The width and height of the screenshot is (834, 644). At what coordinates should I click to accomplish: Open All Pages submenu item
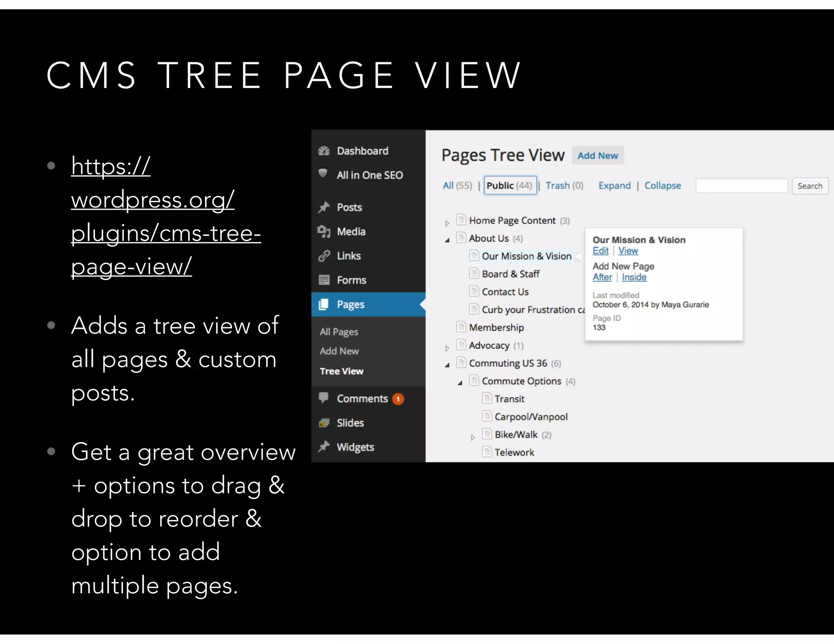[x=339, y=332]
